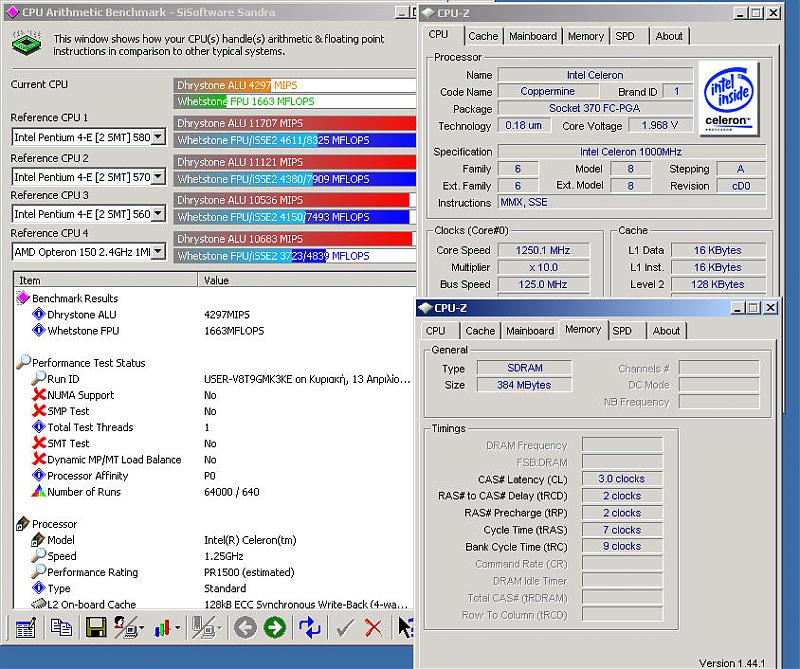The width and height of the screenshot is (800, 669).
Task: Click the grey checkmark OK icon
Action: [345, 628]
